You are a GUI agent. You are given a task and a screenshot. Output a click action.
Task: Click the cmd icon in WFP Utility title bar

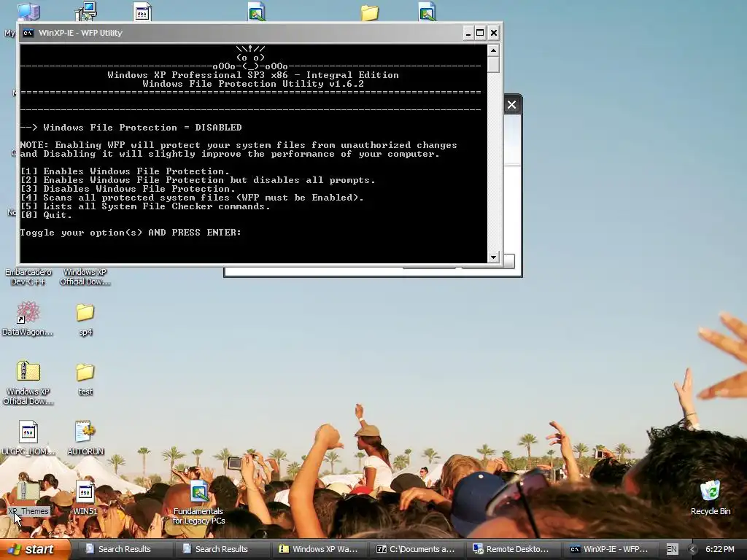[x=28, y=33]
